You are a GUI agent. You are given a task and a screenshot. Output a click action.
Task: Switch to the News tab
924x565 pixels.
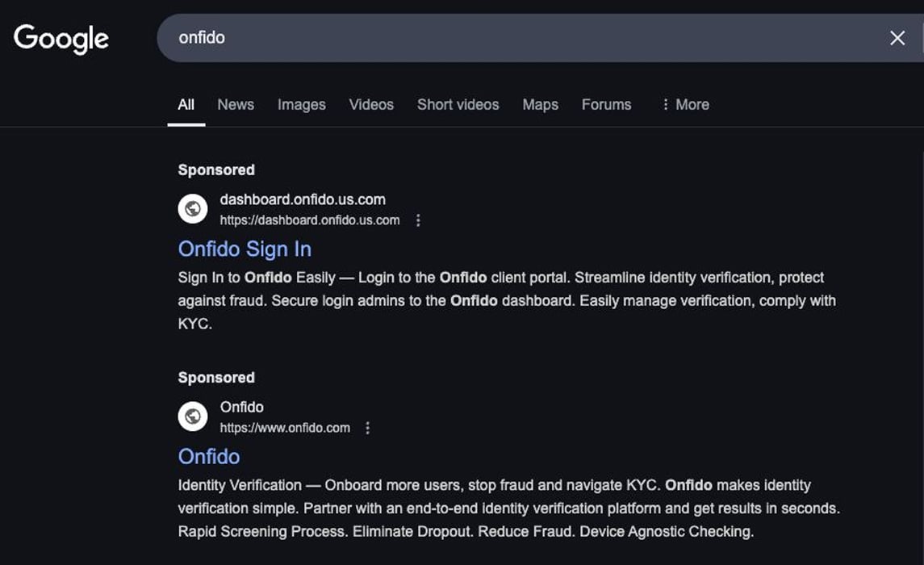pos(236,104)
